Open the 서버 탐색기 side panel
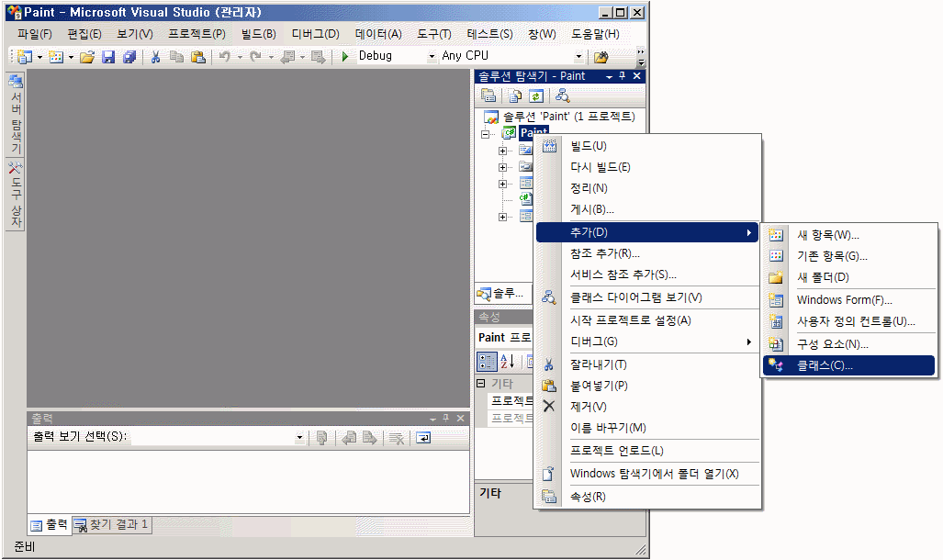The image size is (943, 560). (16, 114)
